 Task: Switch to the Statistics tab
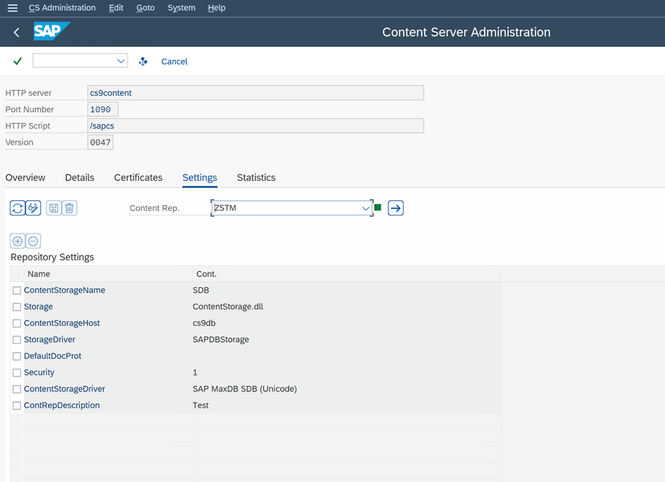[256, 178]
